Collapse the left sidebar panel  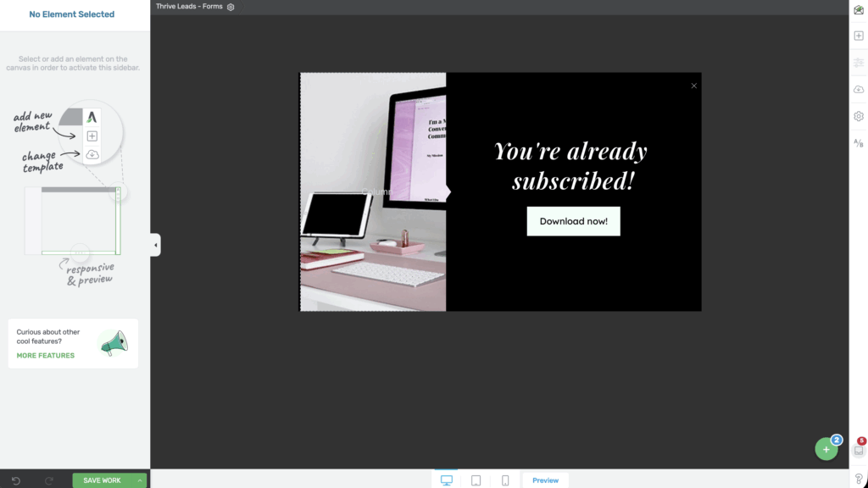(x=155, y=245)
